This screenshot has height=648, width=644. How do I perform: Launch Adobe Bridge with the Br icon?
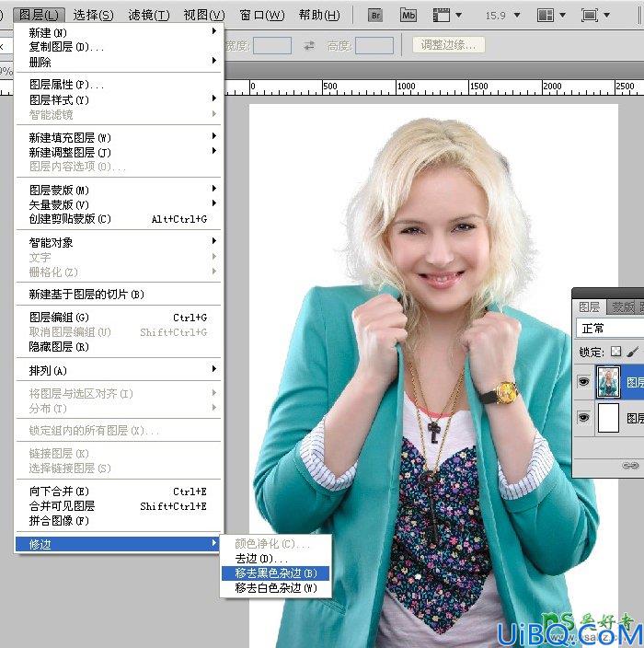click(x=375, y=16)
